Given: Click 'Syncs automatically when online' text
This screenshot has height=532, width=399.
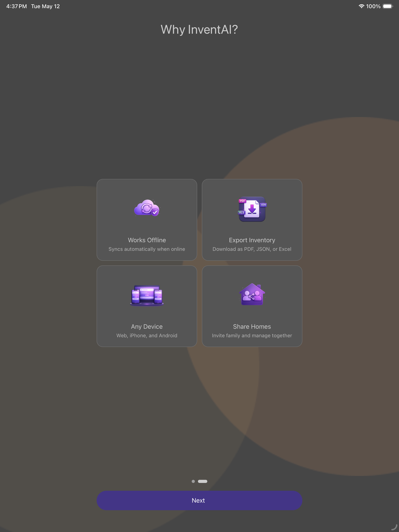Looking at the screenshot, I should 147,249.
